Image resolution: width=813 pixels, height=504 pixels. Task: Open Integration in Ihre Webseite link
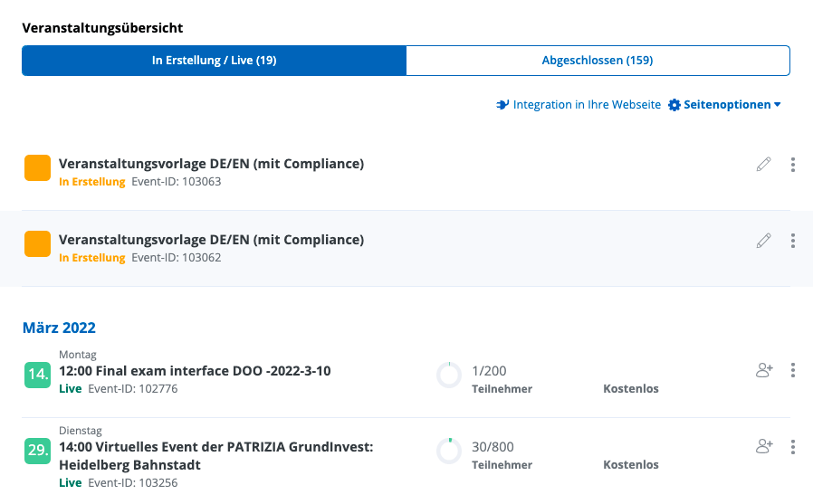(x=587, y=105)
